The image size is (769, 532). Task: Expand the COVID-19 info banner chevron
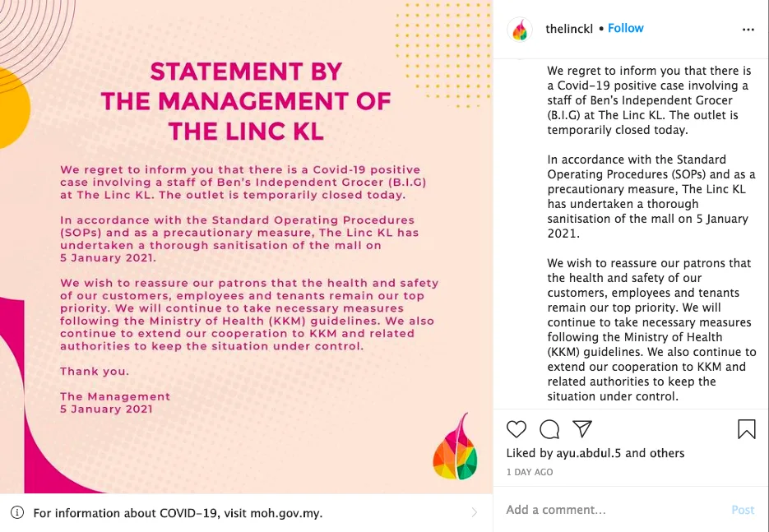pyautogui.click(x=474, y=513)
